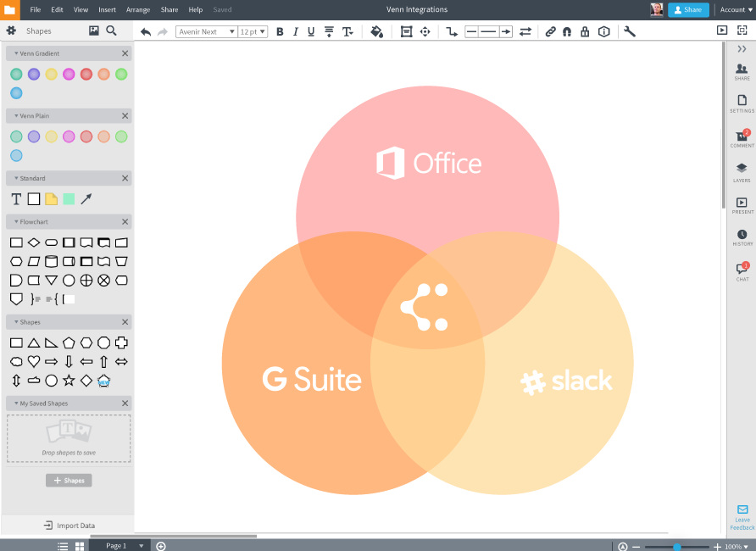Viewport: 756px width, 551px height.
Task: Select the star shape in Shapes
Action: pos(69,381)
